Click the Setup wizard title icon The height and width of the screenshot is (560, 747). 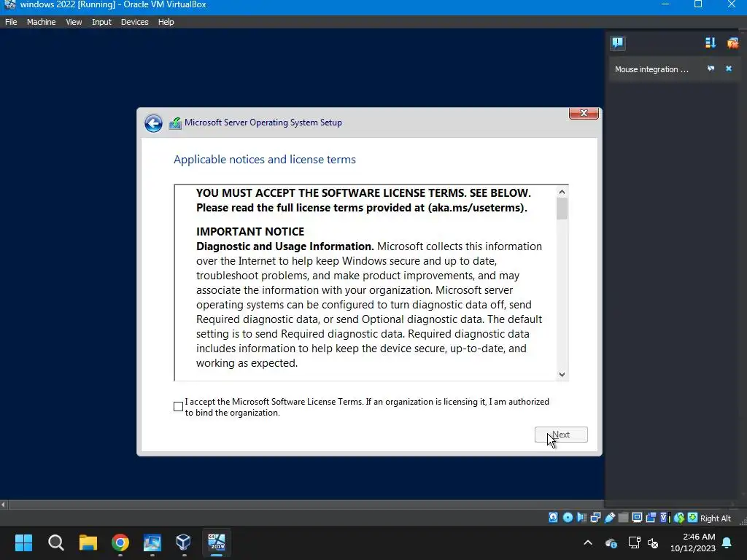(x=175, y=123)
